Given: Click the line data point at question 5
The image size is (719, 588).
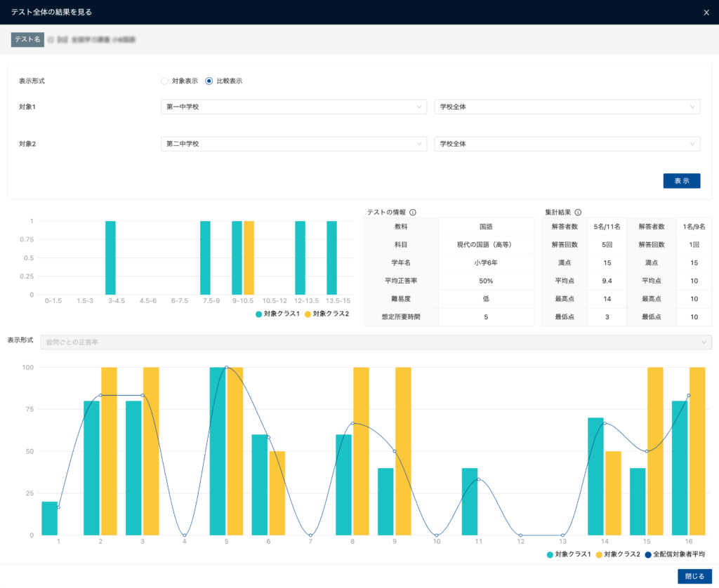Looking at the screenshot, I should click(226, 367).
